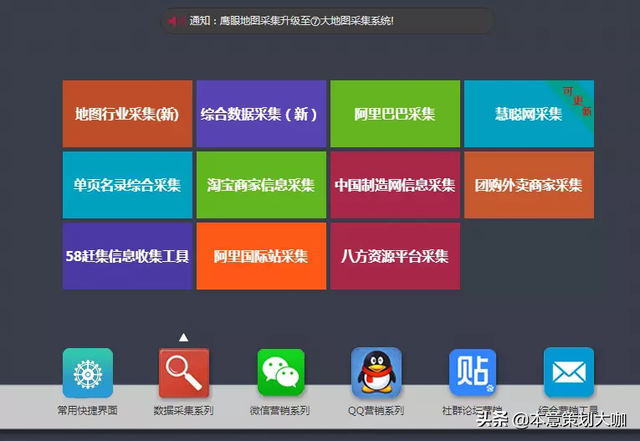Click the 通知 announcement text about 鹰眼地图采集
This screenshot has height=441, width=640.
[x=291, y=21]
